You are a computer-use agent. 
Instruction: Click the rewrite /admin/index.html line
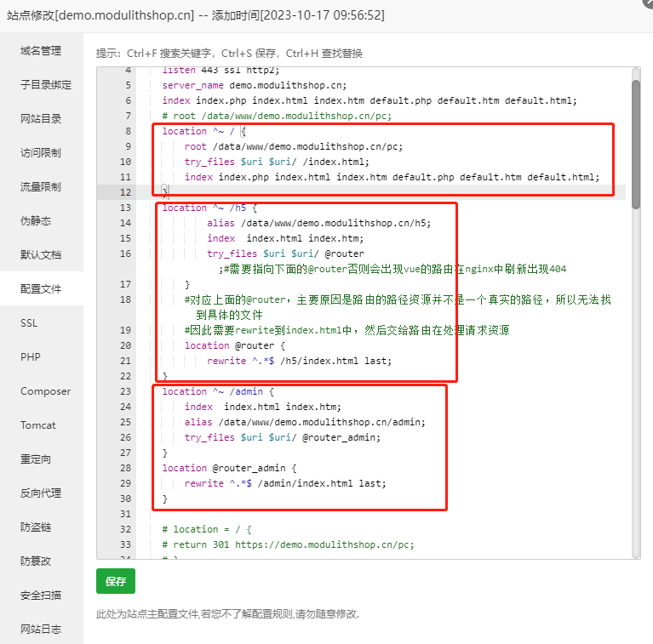[285, 483]
